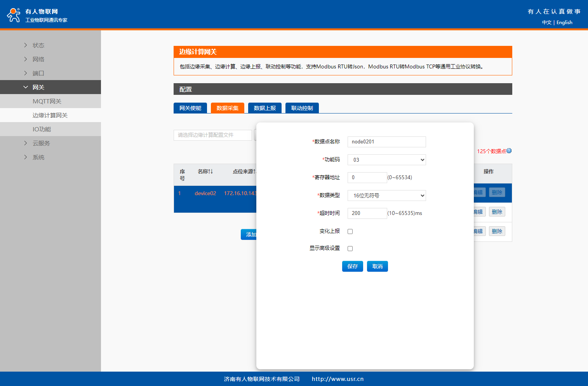Switch to the 网关使能 tab
588x386 pixels.
[x=190, y=108]
